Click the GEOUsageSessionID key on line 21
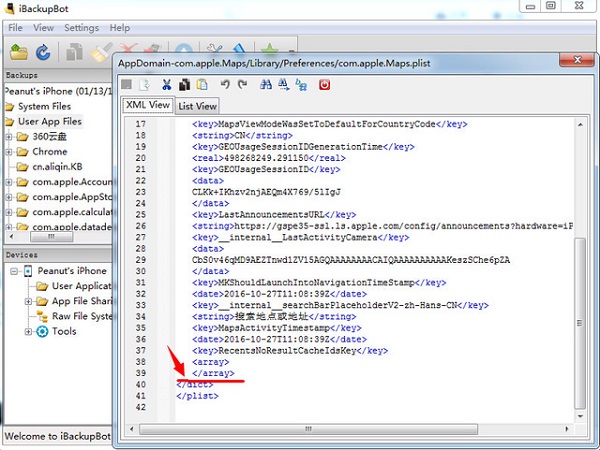This screenshot has height=450, width=600. [266, 170]
